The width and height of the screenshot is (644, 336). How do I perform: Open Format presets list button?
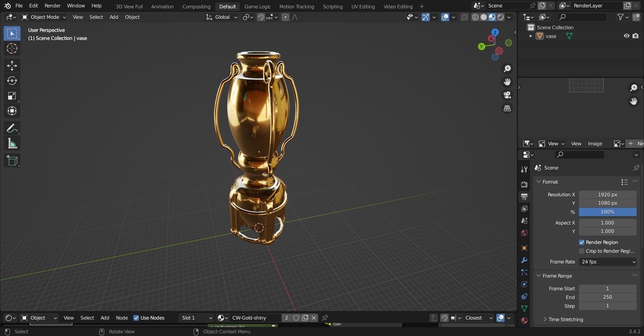[x=624, y=182]
